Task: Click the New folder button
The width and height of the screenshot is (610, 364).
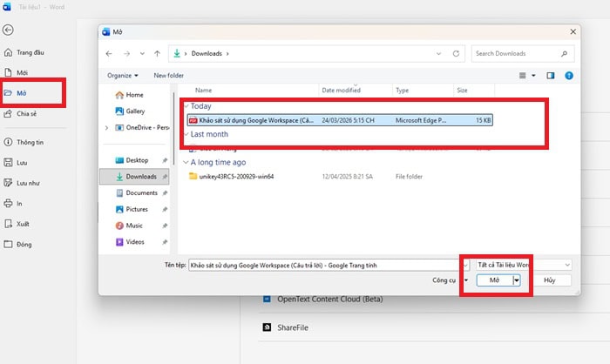Action: pyautogui.click(x=169, y=76)
